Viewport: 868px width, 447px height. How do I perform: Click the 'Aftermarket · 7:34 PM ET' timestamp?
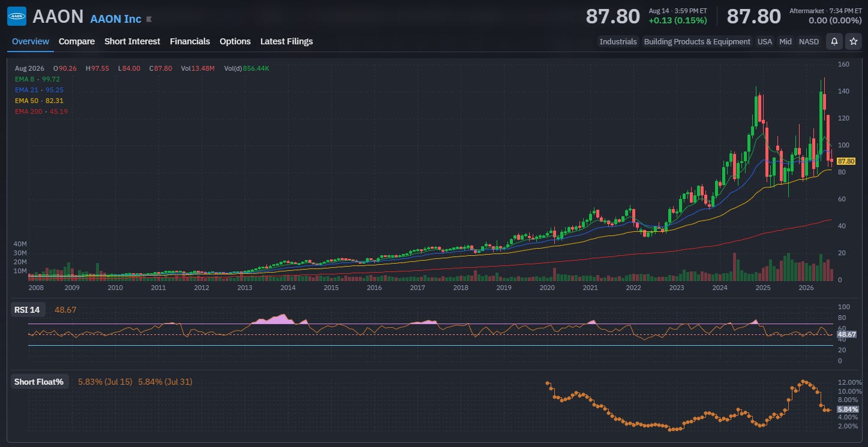point(825,11)
